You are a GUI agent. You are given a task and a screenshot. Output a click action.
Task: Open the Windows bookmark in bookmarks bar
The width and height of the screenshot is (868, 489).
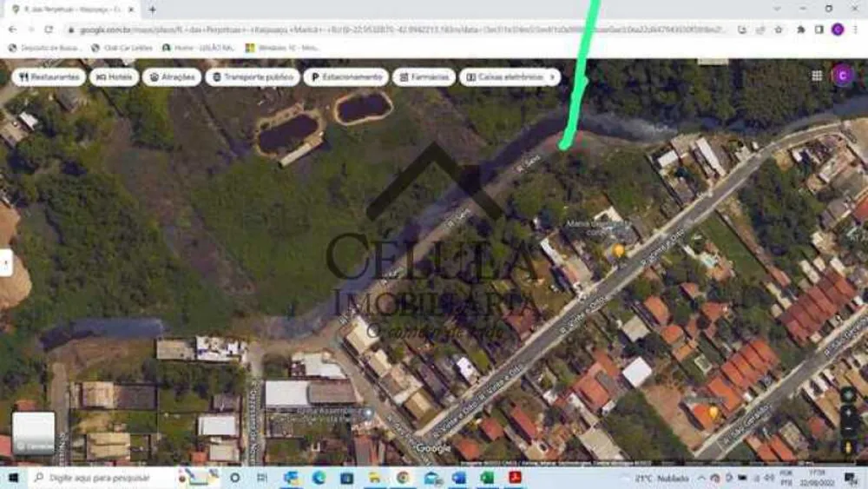(x=282, y=48)
